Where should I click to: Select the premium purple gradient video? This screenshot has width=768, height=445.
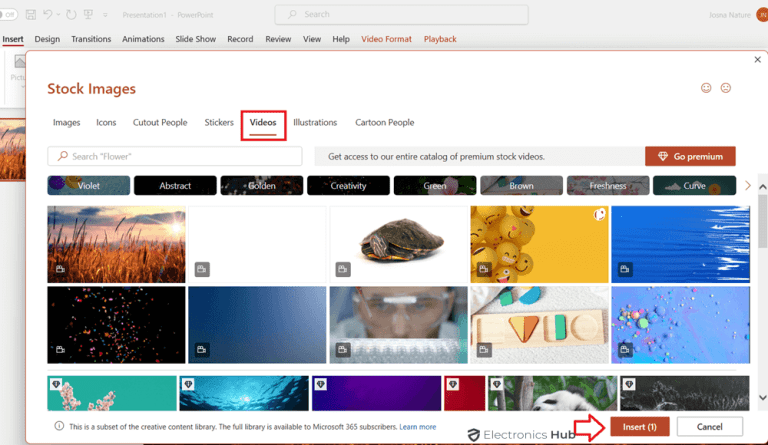(x=376, y=393)
